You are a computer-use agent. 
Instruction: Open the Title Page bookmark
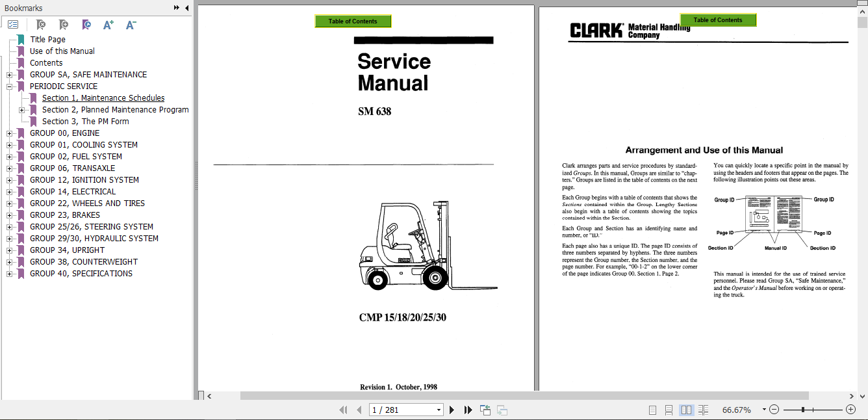coord(47,40)
